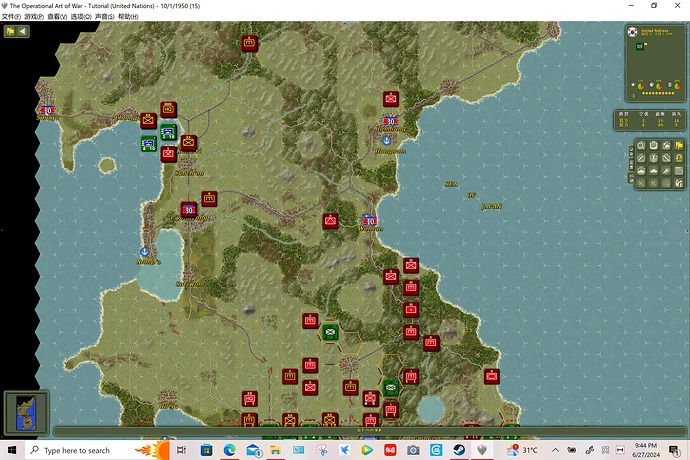The width and height of the screenshot is (690, 460).
Task: Open Task View on the taskbar
Action: (181, 450)
